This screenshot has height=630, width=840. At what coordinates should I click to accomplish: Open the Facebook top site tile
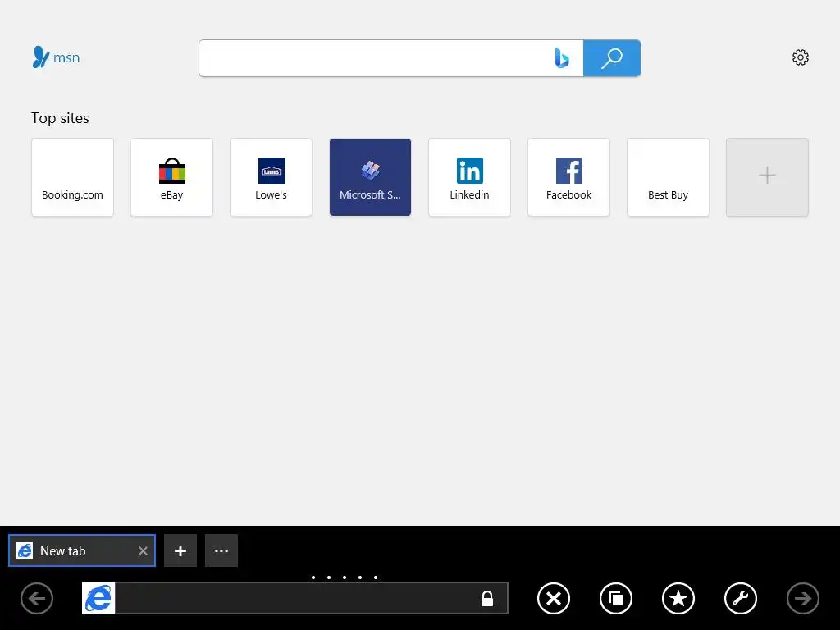click(569, 177)
